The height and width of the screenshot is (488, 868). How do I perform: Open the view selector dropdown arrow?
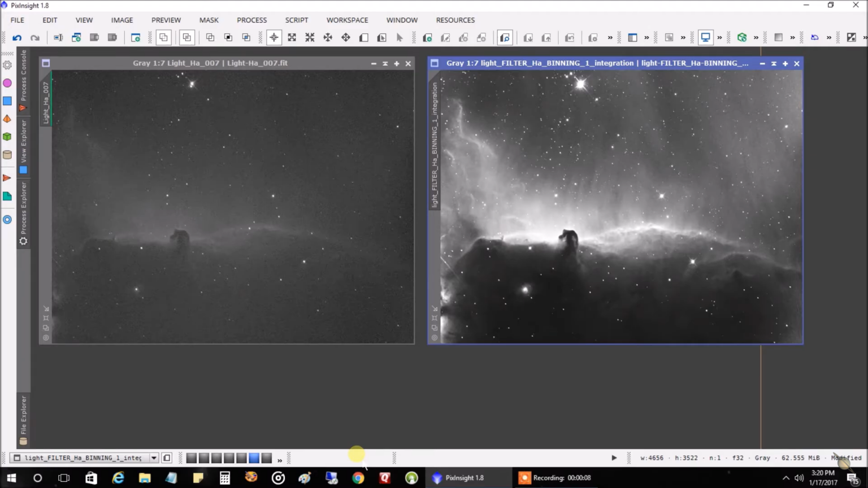click(x=154, y=458)
